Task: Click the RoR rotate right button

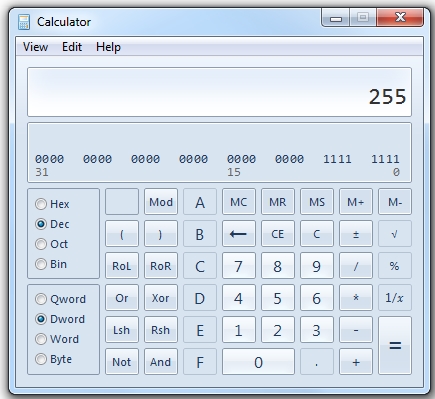Action: tap(161, 266)
